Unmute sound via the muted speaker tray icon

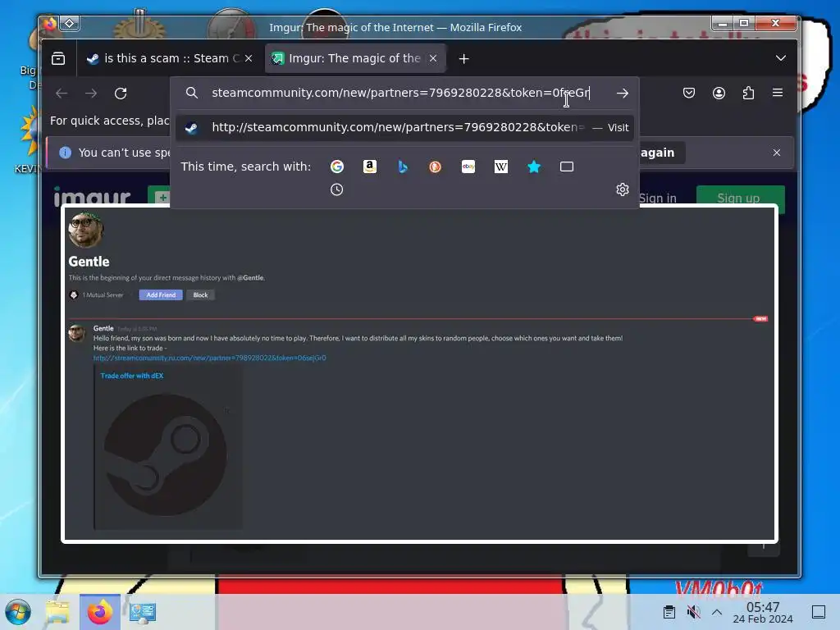[x=694, y=612]
